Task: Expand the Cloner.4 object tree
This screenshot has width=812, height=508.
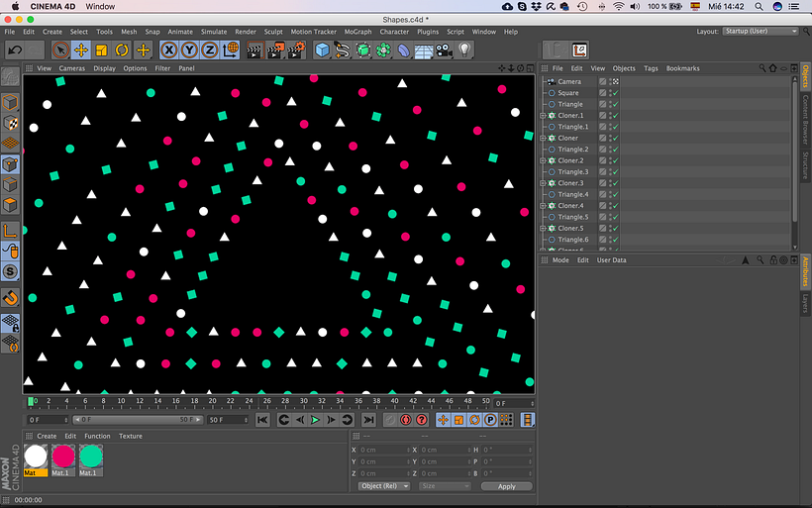Action: point(543,206)
